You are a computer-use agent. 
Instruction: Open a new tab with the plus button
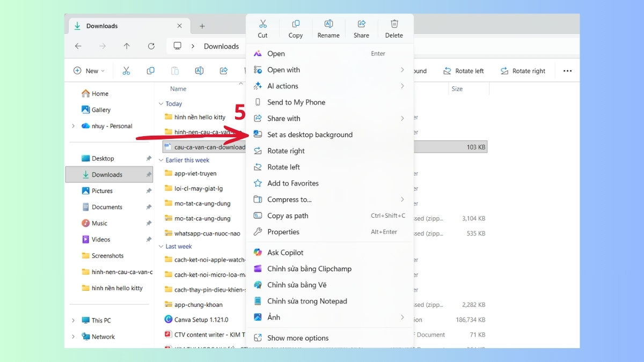pyautogui.click(x=202, y=25)
